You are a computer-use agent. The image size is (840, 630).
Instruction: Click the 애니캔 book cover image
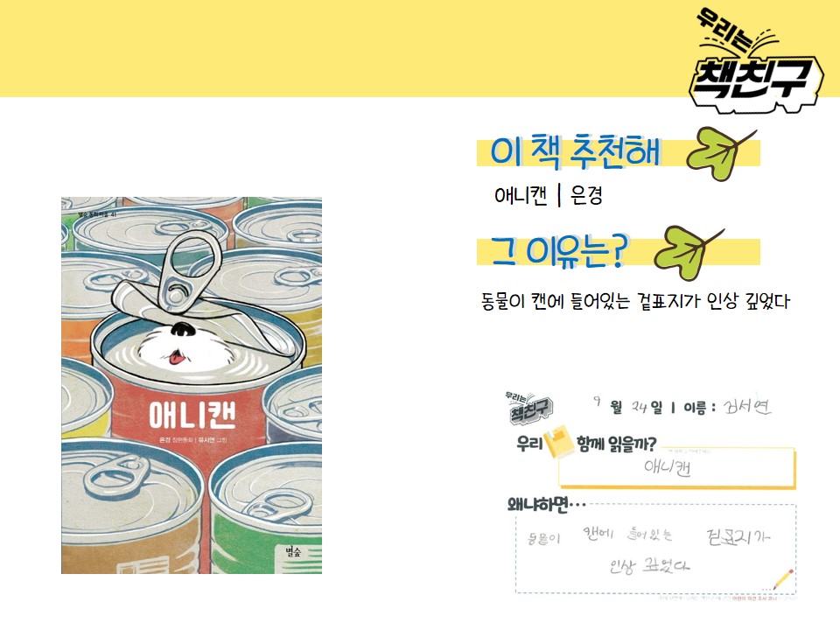pos(192,386)
